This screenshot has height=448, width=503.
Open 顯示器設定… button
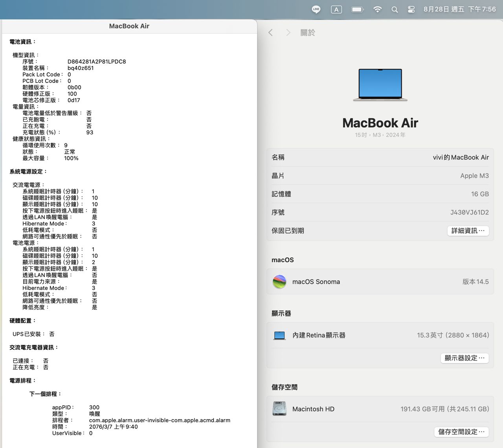[464, 358]
